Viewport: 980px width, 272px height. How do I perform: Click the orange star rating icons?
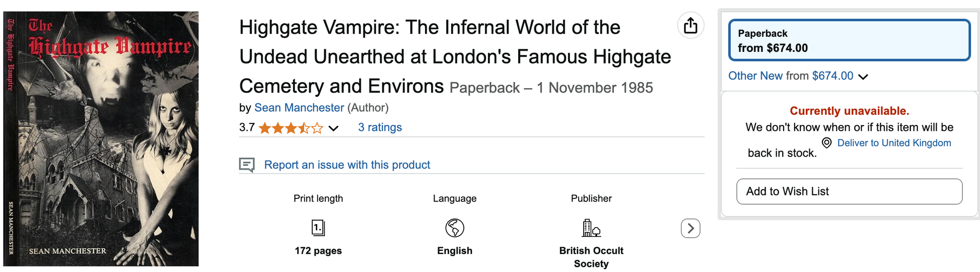(291, 128)
